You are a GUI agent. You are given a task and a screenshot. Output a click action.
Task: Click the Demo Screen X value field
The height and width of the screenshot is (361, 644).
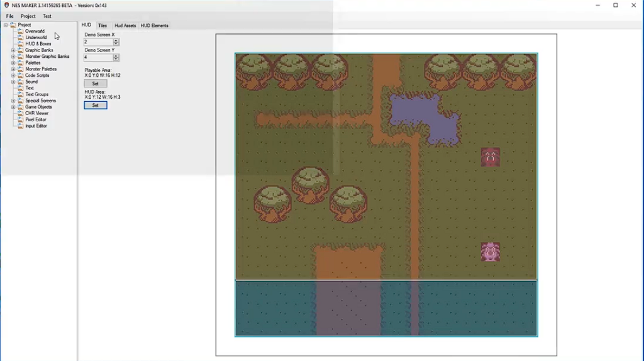(x=99, y=42)
